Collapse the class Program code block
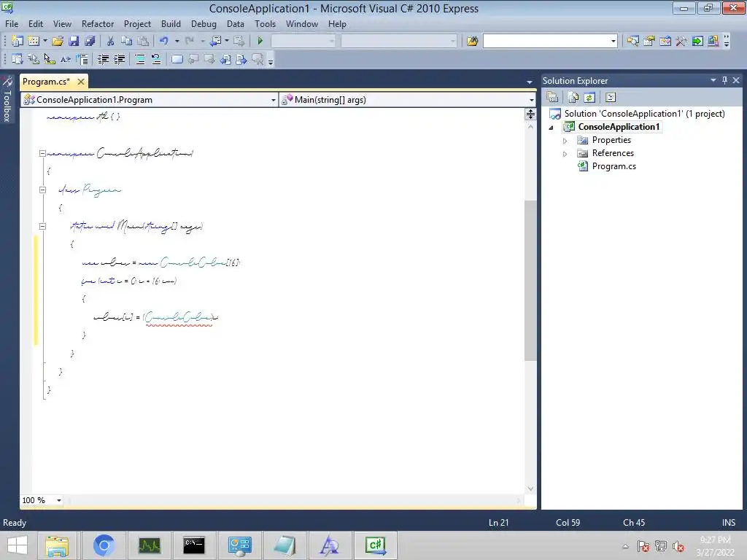The height and width of the screenshot is (560, 747). 42,190
